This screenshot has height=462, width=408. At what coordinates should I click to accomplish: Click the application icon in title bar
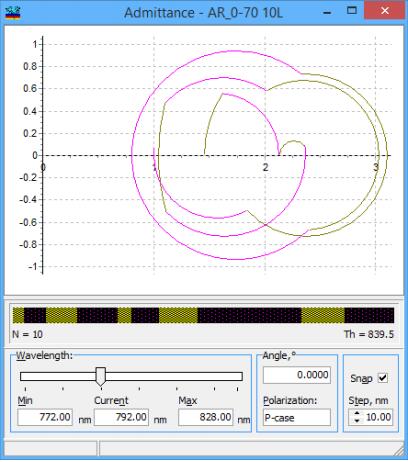pos(13,12)
